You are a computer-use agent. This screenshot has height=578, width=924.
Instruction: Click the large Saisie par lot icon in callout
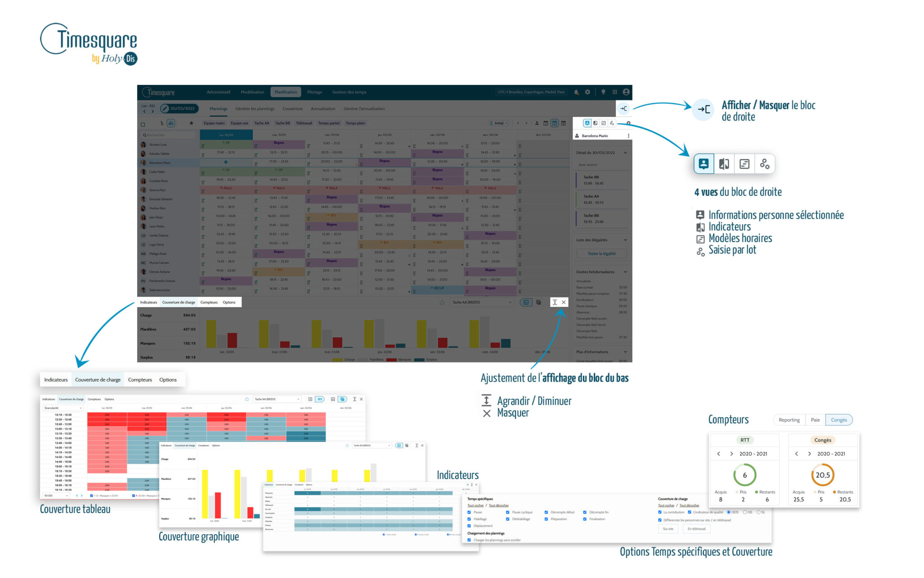(x=765, y=164)
